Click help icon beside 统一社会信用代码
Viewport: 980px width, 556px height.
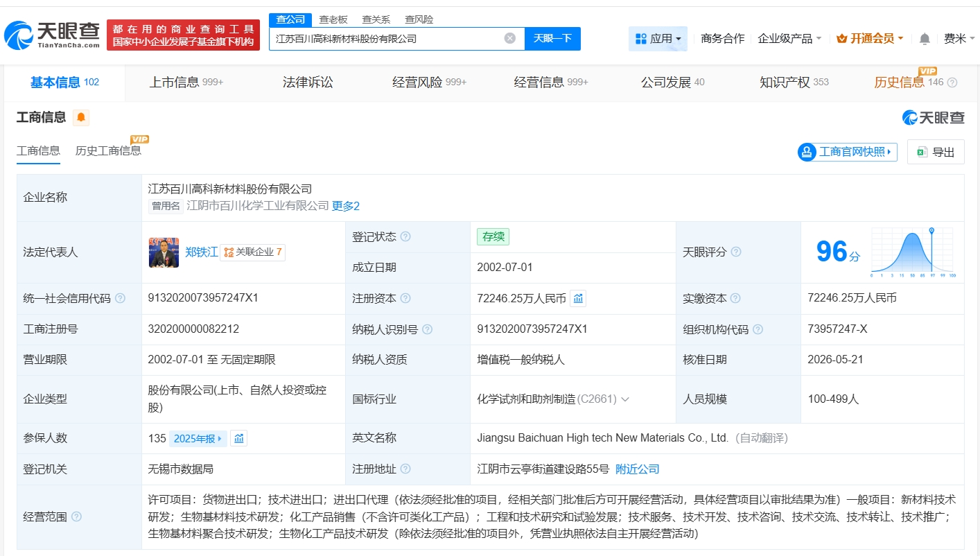(120, 299)
